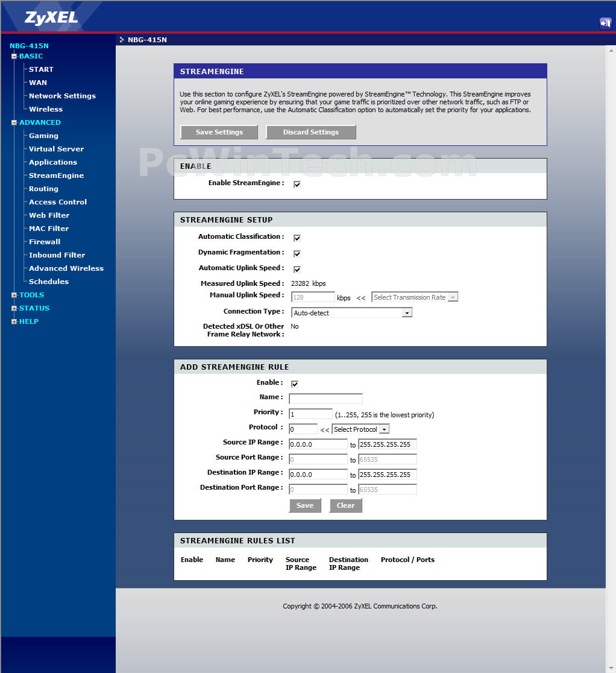Open the Connection Type dropdown
616x673 pixels.
pyautogui.click(x=352, y=313)
